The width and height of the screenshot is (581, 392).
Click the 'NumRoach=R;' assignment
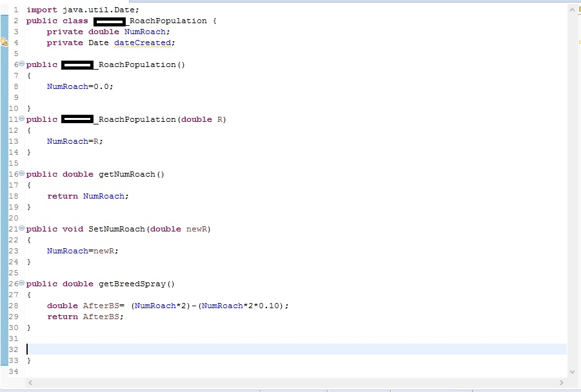pyautogui.click(x=75, y=142)
